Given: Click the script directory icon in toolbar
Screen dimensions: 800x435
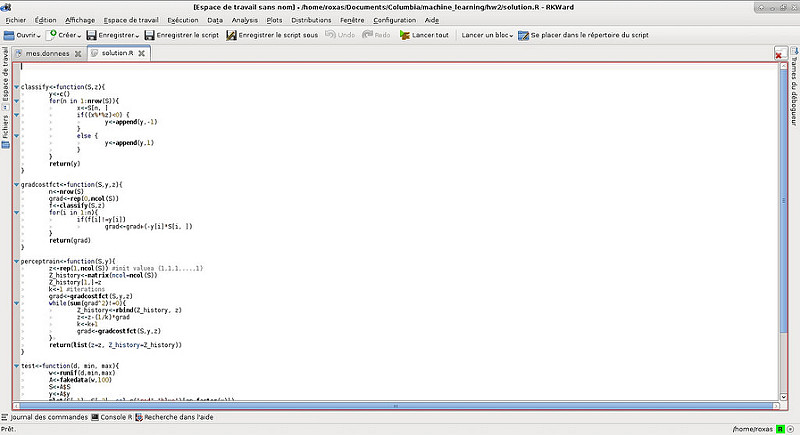Looking at the screenshot, I should (523, 35).
